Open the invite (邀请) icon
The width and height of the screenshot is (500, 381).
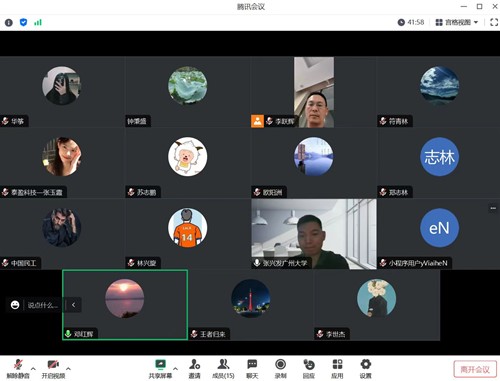tap(195, 369)
